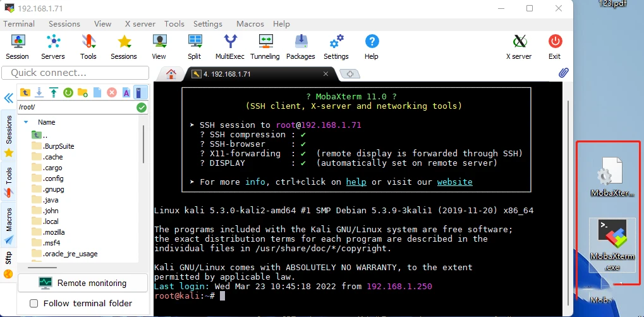Click the highlighted last icon in SFTP toolbar

[140, 92]
